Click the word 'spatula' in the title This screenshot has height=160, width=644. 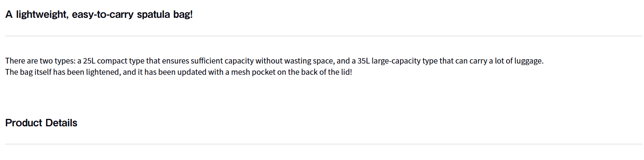pos(153,15)
